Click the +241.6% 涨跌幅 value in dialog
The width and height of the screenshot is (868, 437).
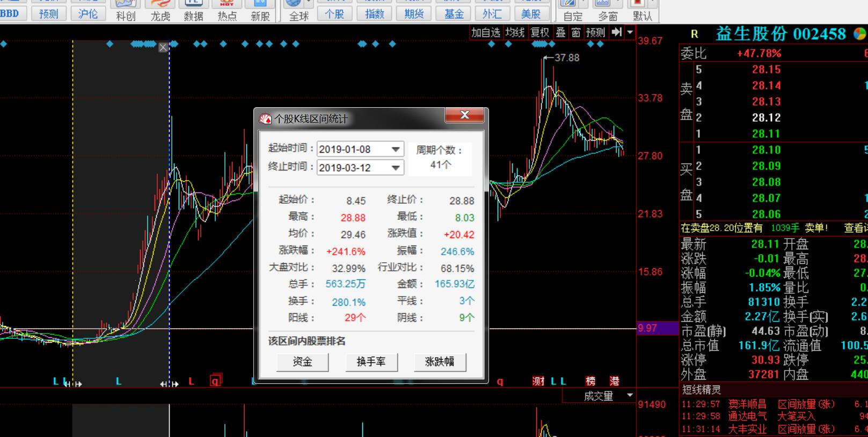coord(346,251)
